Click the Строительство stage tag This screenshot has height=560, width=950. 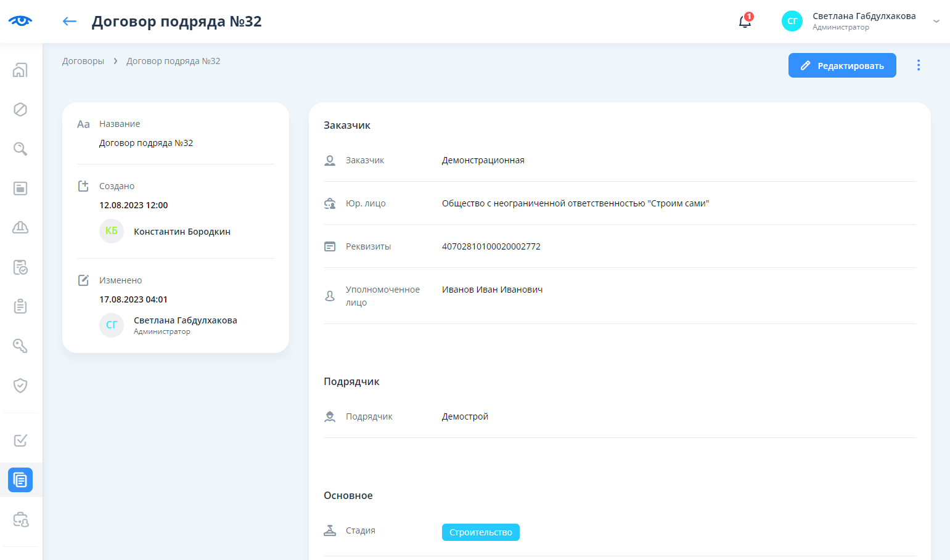(480, 532)
